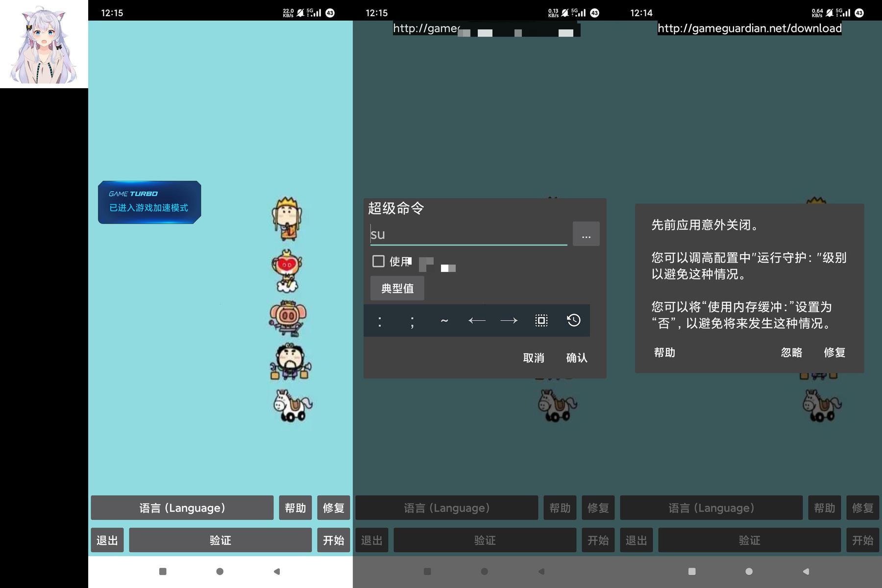Tap home circle in right navigation bar
882x588 pixels.
coord(749,571)
